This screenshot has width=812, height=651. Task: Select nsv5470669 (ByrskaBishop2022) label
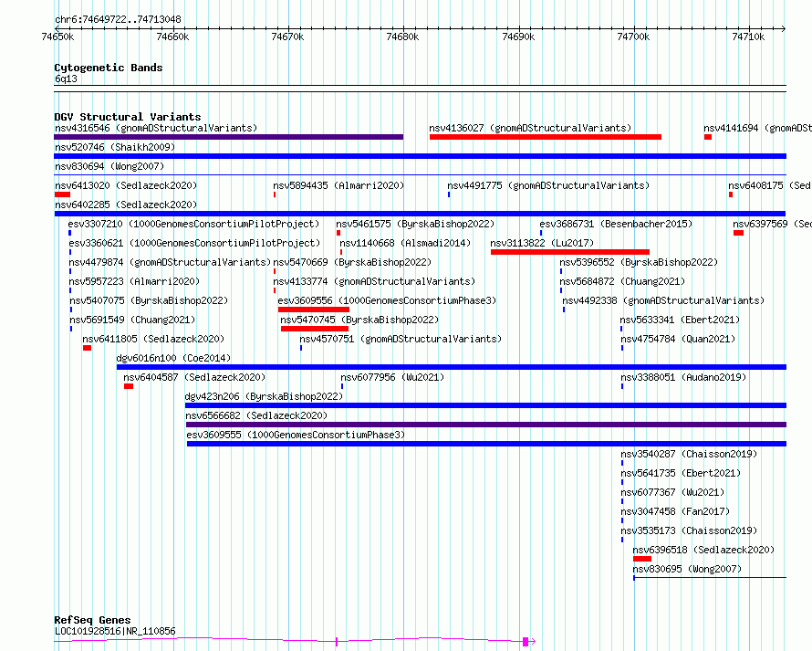pyautogui.click(x=352, y=262)
